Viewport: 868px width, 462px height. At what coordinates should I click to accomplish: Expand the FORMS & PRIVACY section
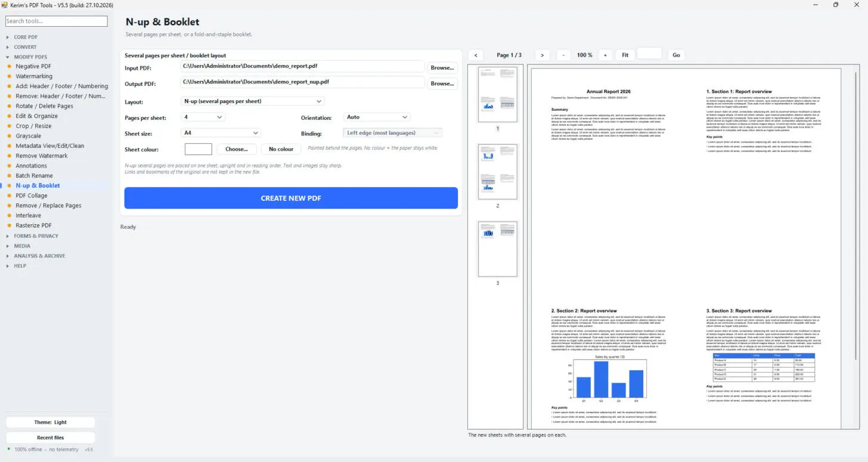[36, 236]
